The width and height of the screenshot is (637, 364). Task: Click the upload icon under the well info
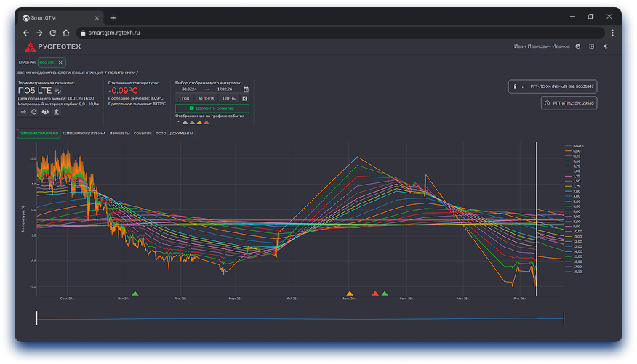pyautogui.click(x=57, y=112)
